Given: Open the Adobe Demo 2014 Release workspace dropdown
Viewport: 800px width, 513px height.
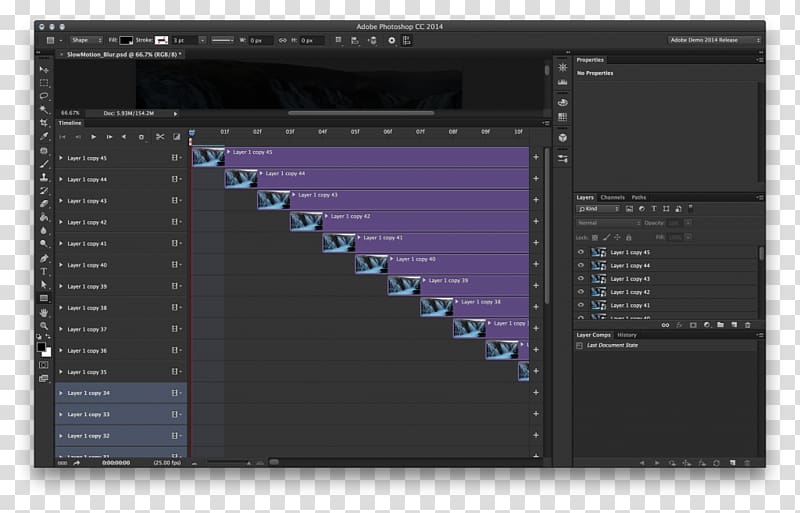Looking at the screenshot, I should [x=717, y=40].
